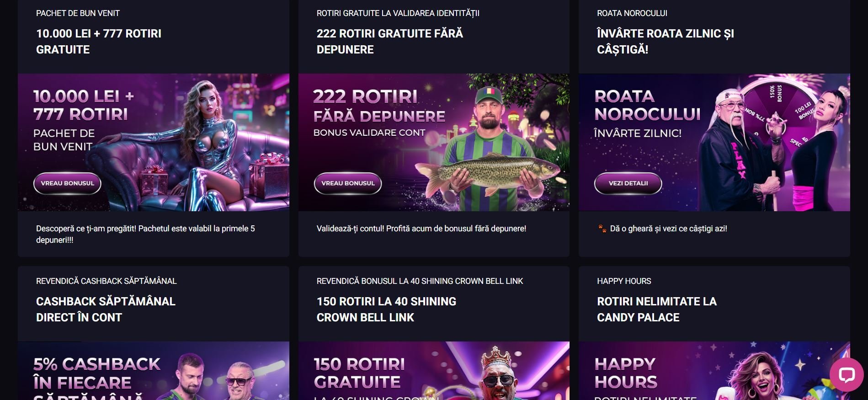Click "VREAU BONUSUL" on the welcome package banner
The width and height of the screenshot is (868, 400).
(67, 183)
